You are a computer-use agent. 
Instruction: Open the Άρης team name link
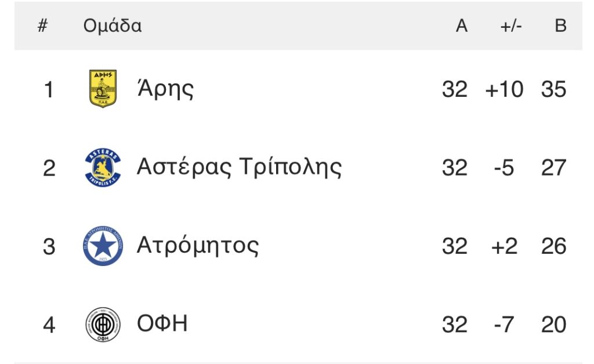[165, 90]
